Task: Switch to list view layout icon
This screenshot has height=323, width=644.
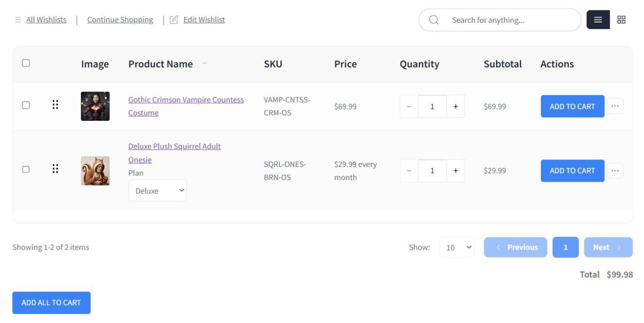Action: (x=598, y=20)
